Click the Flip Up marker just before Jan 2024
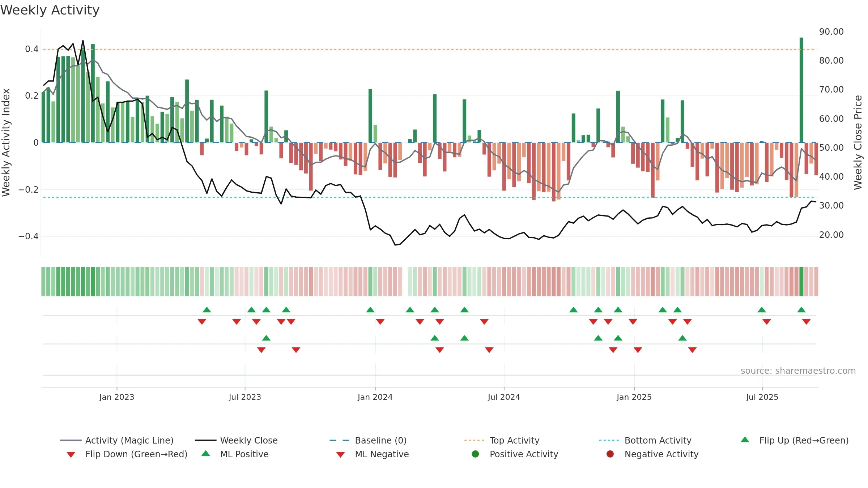Viewport: 868px width, 488px height. [x=370, y=310]
